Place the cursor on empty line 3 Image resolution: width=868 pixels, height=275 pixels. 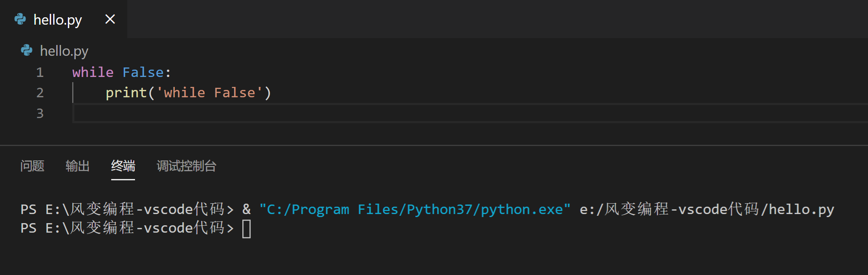(260, 113)
